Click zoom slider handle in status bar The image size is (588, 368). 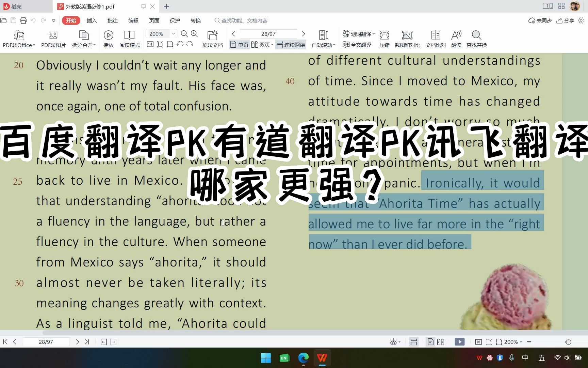pos(568,342)
